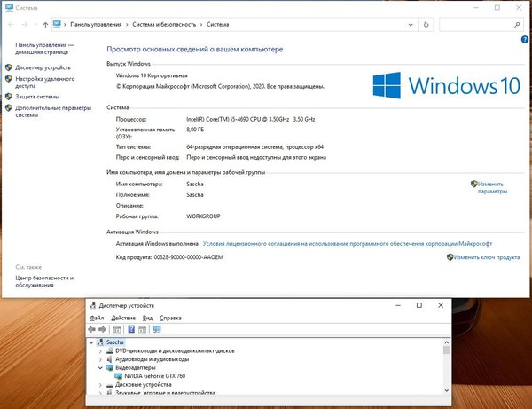Click the action pane toolbar icon after help
This screenshot has height=409, width=532.
pos(142,329)
